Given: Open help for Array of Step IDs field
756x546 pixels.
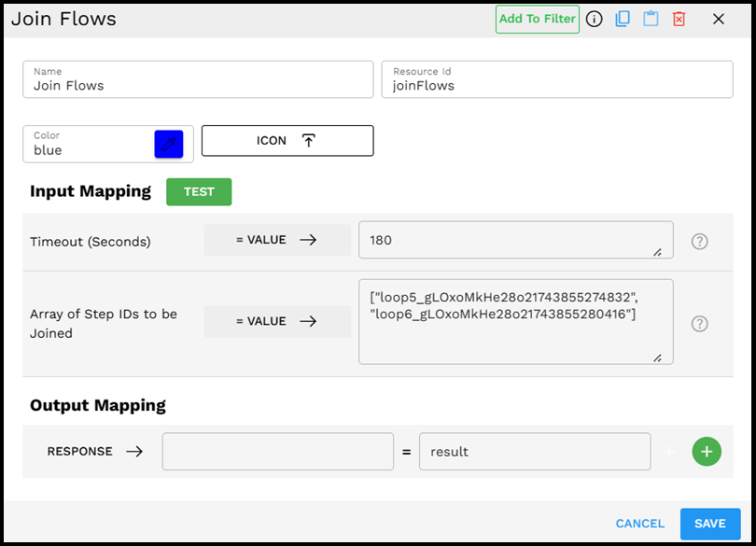Looking at the screenshot, I should (x=699, y=323).
